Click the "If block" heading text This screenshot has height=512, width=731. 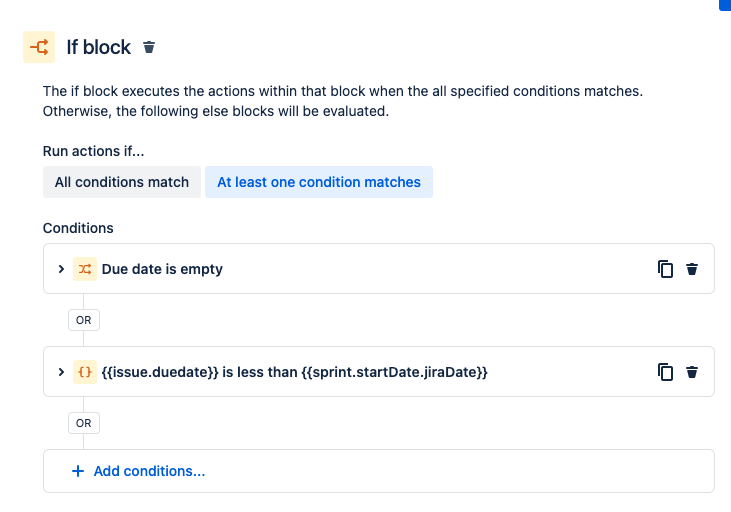click(x=98, y=47)
